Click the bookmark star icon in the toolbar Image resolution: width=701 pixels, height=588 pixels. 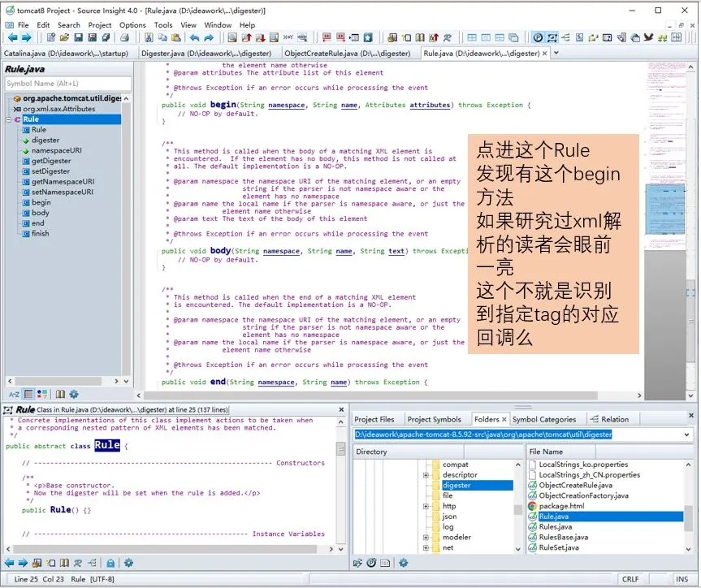[368, 37]
